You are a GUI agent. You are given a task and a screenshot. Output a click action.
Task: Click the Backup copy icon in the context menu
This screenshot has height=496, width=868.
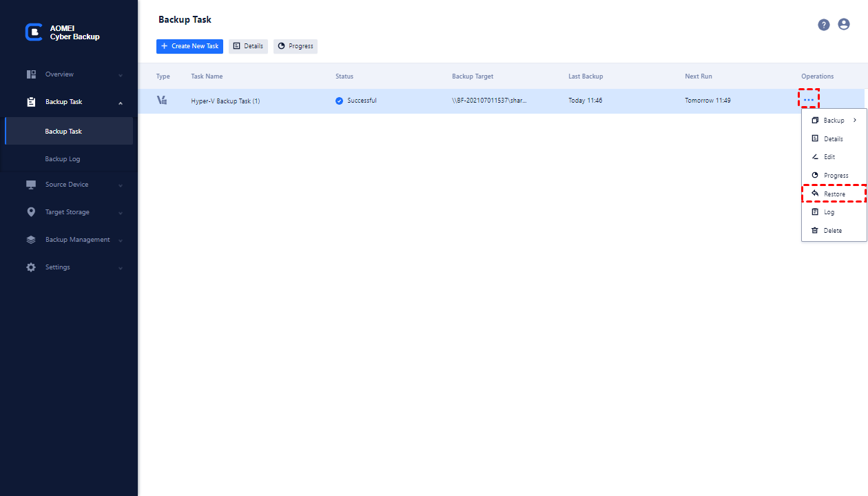815,121
